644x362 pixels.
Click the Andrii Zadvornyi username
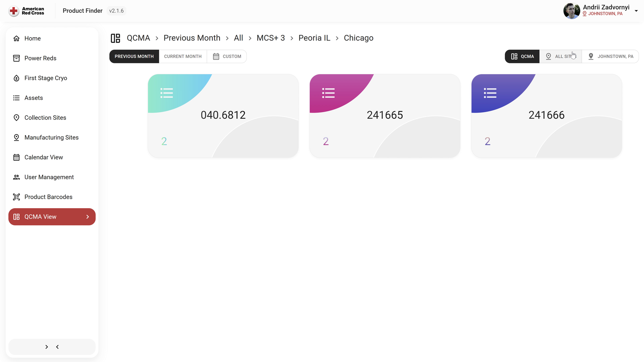(606, 7)
